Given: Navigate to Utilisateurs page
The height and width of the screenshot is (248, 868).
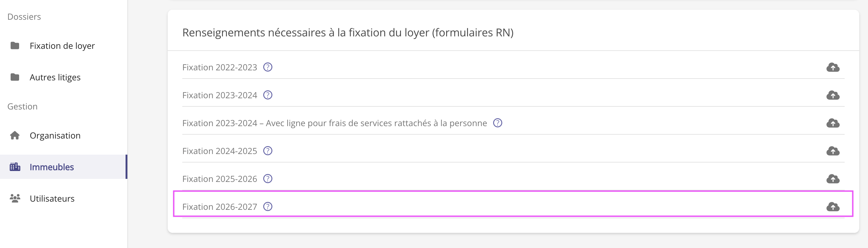Looking at the screenshot, I should tap(52, 199).
